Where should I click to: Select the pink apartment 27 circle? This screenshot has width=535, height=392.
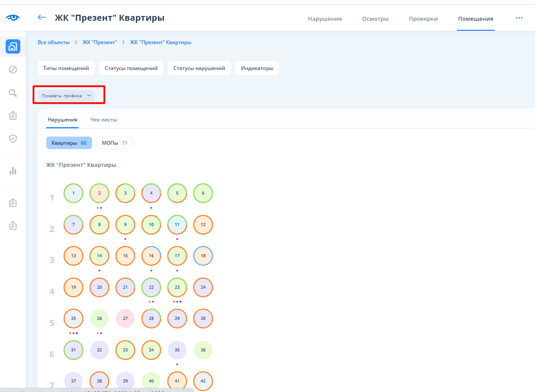[125, 319]
